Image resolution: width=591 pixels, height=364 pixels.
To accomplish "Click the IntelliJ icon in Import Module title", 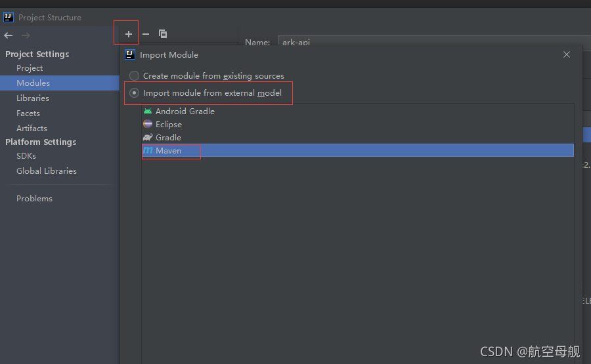I will pyautogui.click(x=130, y=54).
